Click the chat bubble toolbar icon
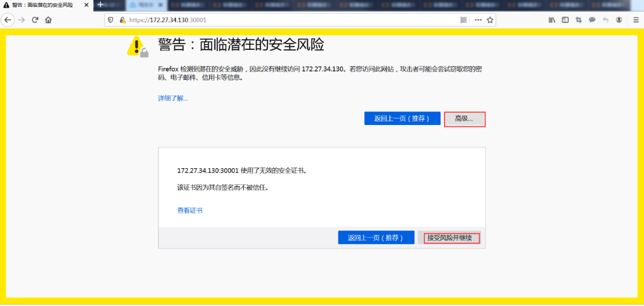This screenshot has height=306, width=644. [x=592, y=20]
